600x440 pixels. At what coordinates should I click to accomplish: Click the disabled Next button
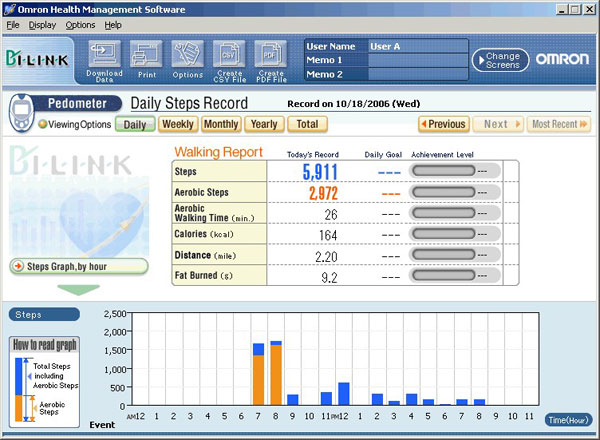498,124
